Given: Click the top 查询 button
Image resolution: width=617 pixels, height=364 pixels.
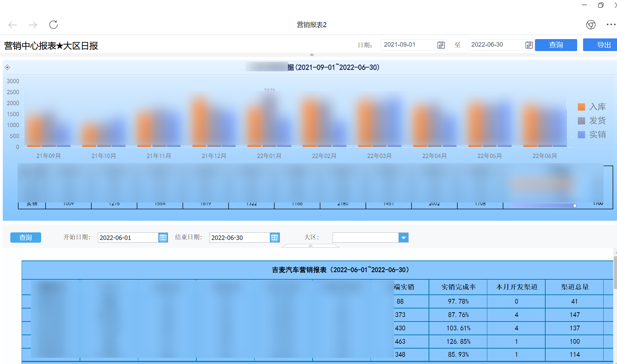Looking at the screenshot, I should (556, 45).
